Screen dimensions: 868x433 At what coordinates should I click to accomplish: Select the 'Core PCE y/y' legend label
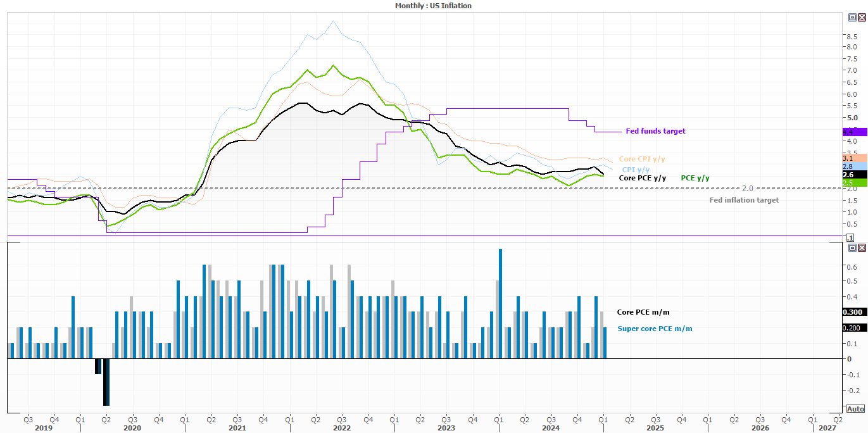(x=642, y=179)
